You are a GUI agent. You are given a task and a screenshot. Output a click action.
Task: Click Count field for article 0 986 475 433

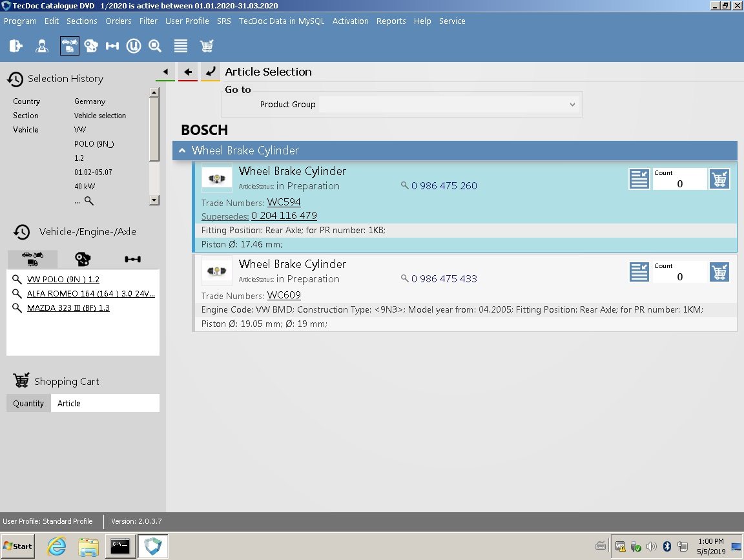click(679, 272)
